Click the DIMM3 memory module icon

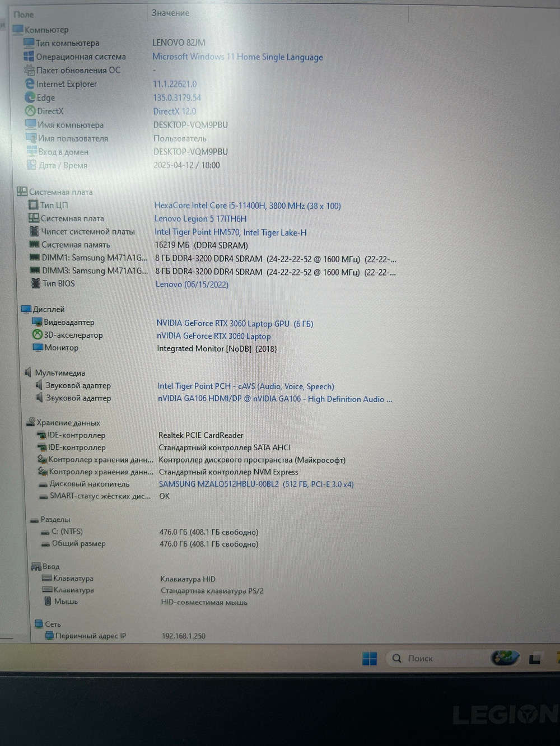[x=35, y=271]
